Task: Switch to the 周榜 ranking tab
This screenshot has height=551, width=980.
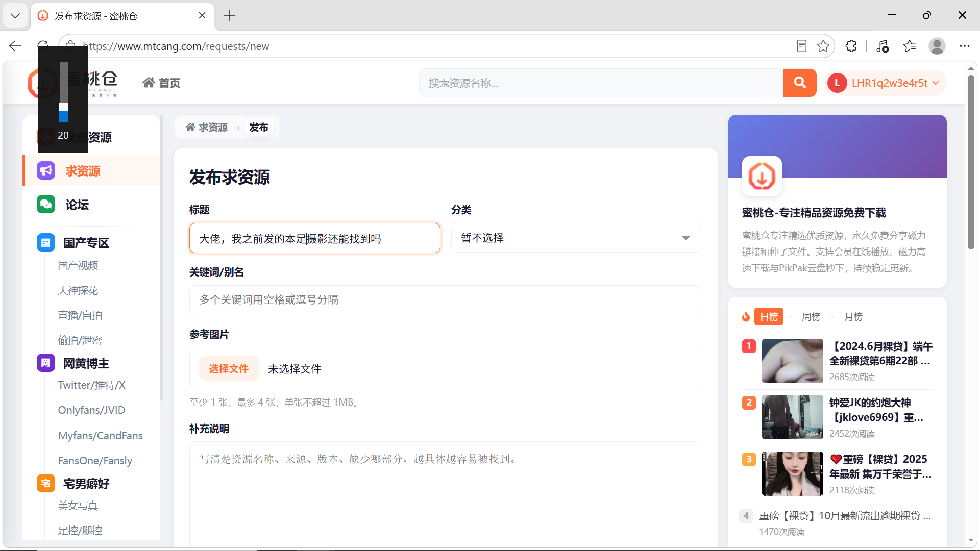Action: pos(811,316)
